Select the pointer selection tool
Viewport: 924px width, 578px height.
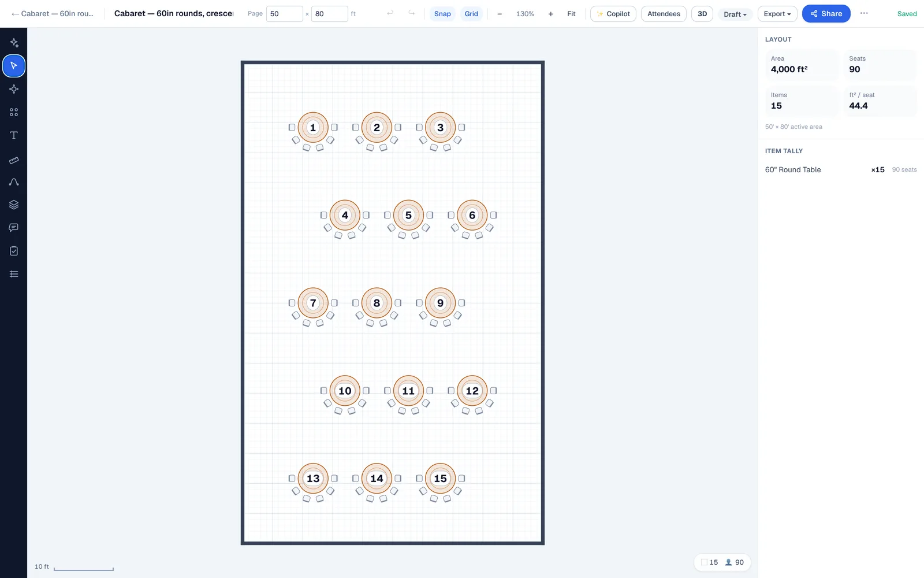[x=14, y=66]
